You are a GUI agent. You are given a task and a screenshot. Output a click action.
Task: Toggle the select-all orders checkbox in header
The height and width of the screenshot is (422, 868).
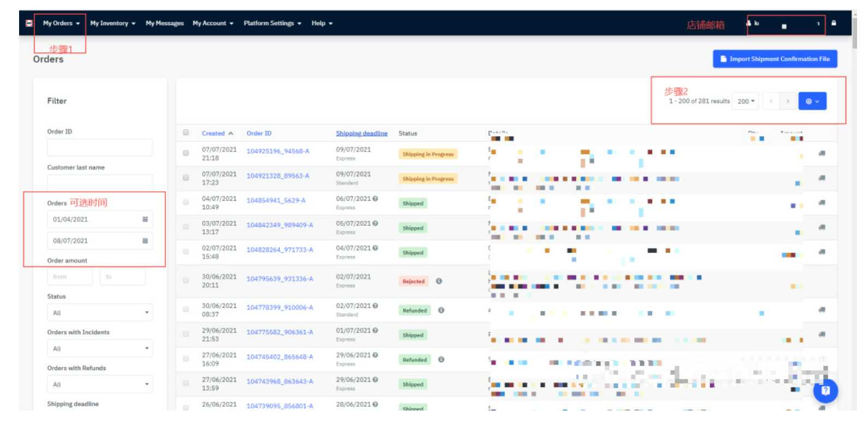(186, 132)
